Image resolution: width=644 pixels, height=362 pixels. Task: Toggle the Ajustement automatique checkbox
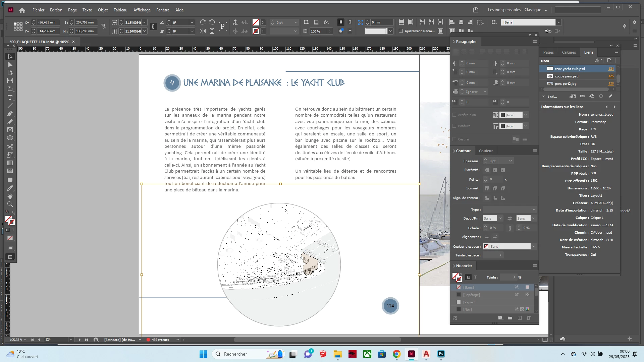(x=400, y=31)
